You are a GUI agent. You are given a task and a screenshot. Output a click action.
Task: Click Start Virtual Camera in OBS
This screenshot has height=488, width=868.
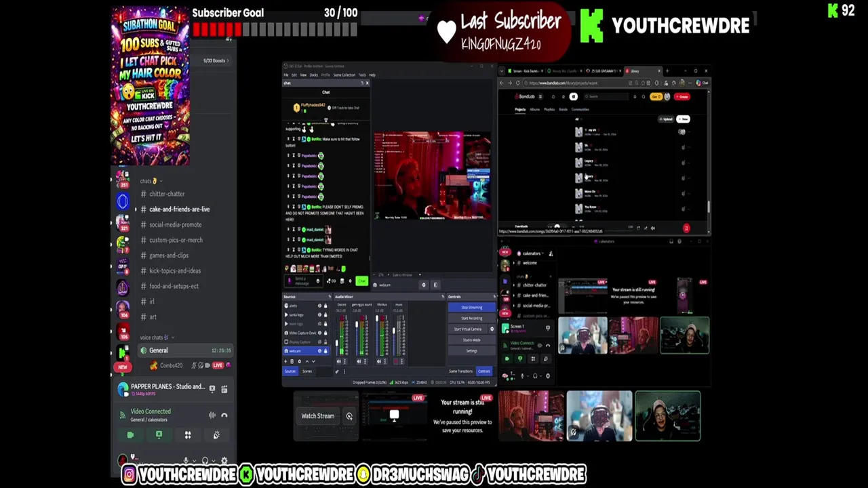point(468,329)
